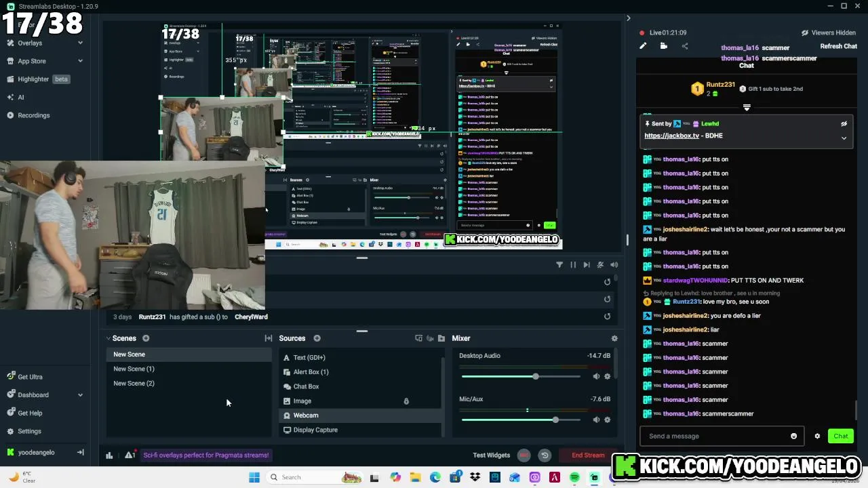Viewport: 868px width, 488px height.
Task: Collapse the chat panel arrow
Action: [628, 18]
